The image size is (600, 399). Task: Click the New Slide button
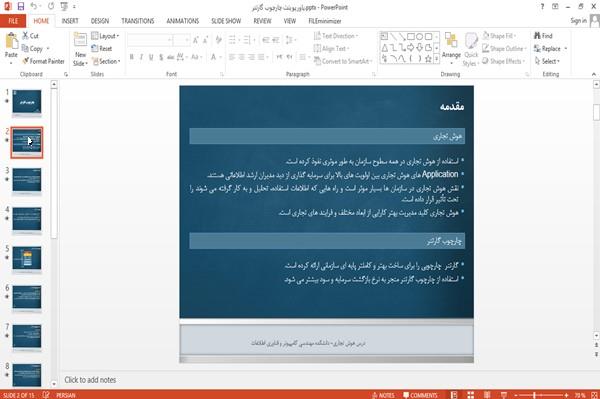point(80,50)
